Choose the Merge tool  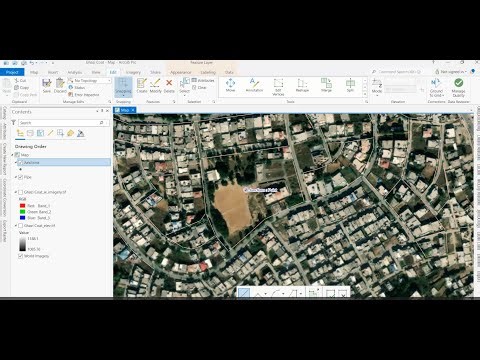click(326, 85)
